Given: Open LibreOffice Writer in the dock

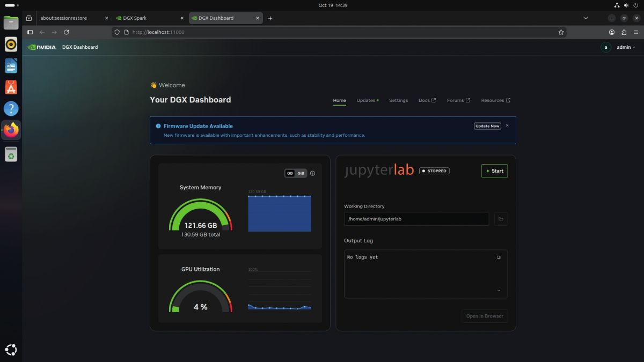Looking at the screenshot, I should 11,65.
